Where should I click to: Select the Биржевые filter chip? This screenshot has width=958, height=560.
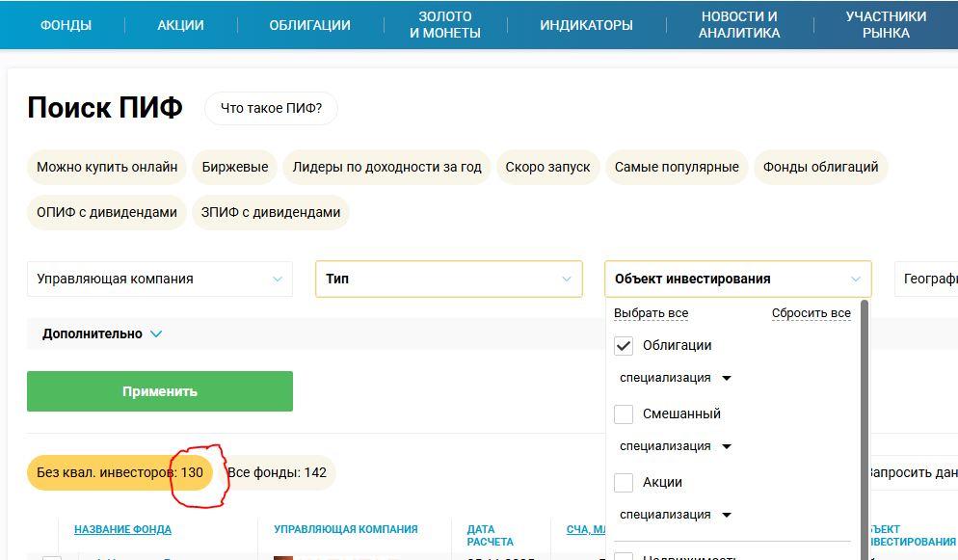[235, 167]
